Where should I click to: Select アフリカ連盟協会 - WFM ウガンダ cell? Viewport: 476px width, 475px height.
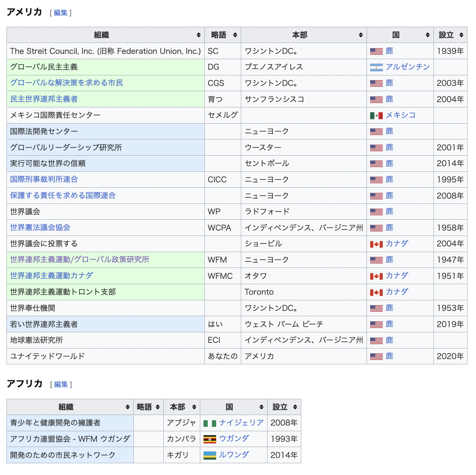pos(70,439)
